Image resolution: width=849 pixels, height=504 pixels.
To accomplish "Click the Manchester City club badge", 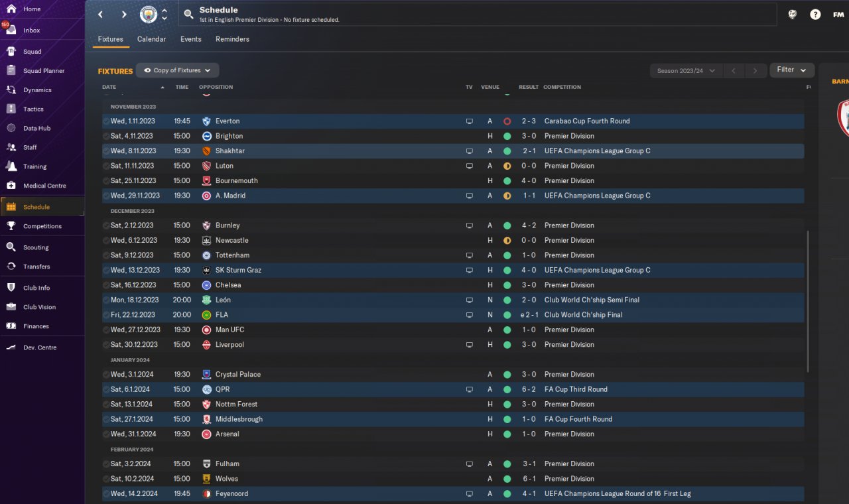I will [x=149, y=15].
